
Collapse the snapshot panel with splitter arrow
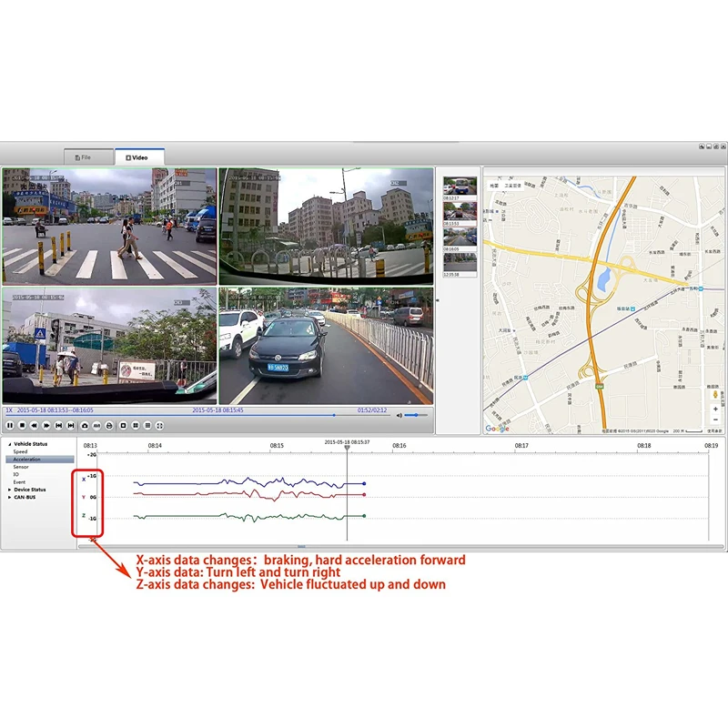coord(438,300)
